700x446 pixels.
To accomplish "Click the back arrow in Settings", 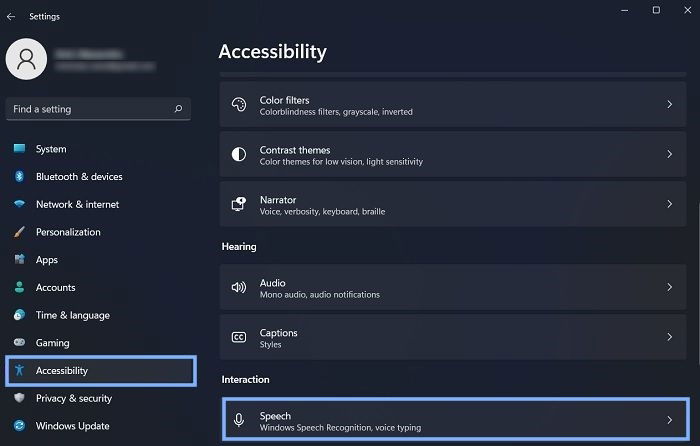I will pyautogui.click(x=11, y=17).
